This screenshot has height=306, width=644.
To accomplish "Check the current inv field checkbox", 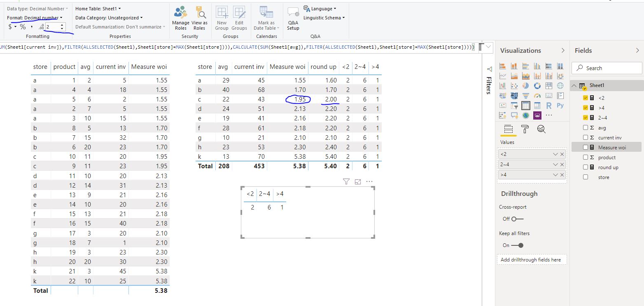I will (586, 138).
